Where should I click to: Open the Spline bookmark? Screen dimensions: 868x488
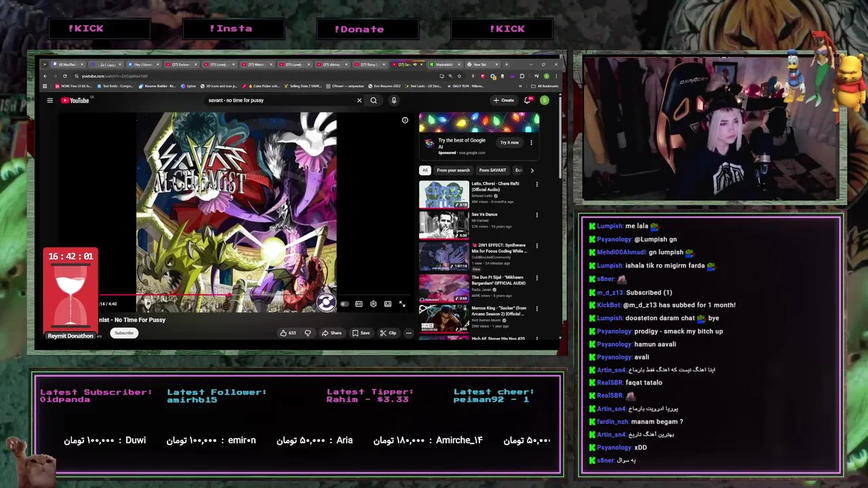pos(189,86)
